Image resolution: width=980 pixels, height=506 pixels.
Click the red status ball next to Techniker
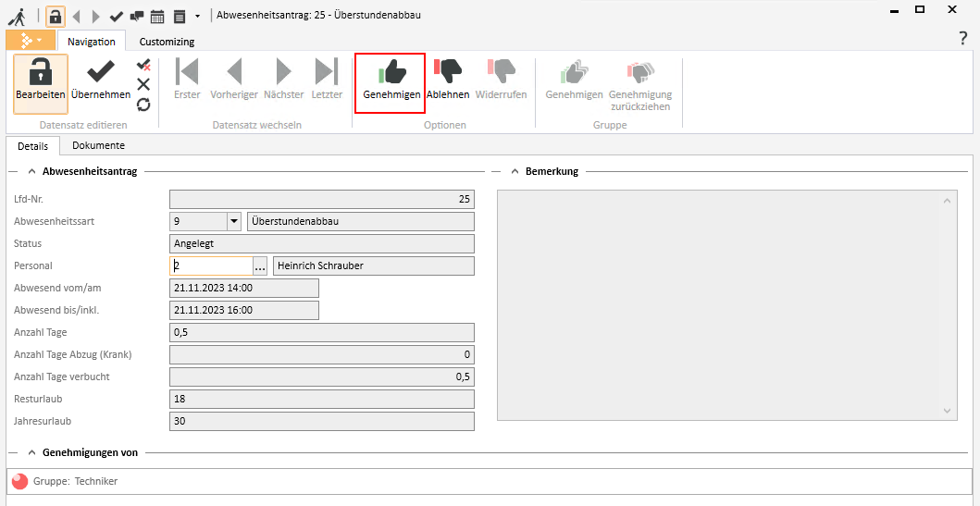tap(20, 481)
